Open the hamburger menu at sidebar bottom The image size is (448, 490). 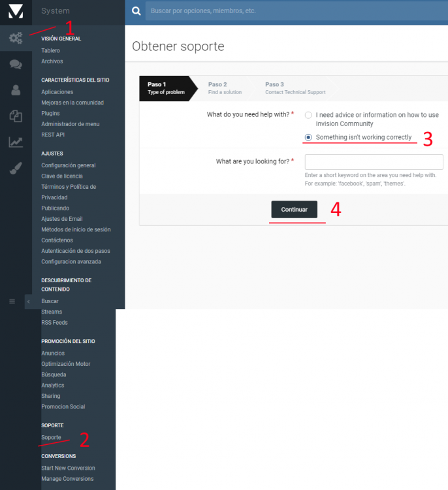click(12, 301)
